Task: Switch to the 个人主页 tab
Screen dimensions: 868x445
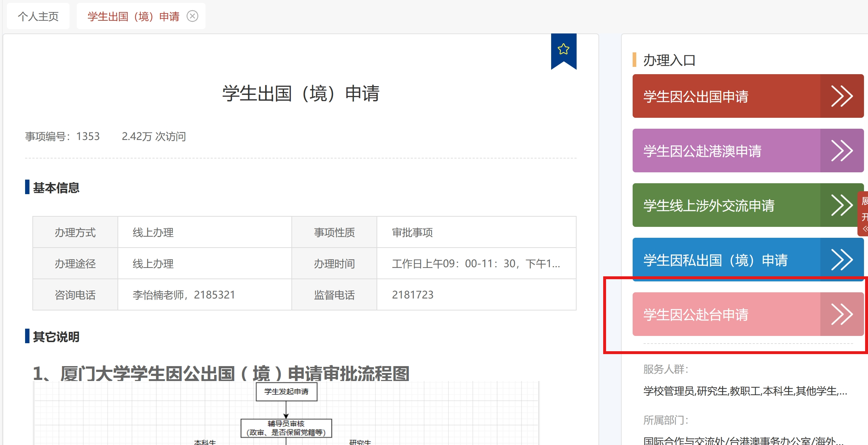Action: [38, 16]
